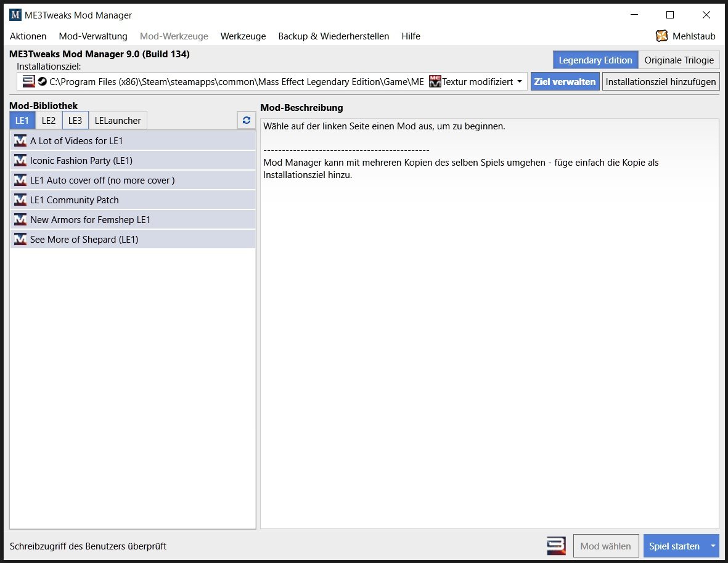Expand the Spiel starten dropdown arrow
This screenshot has width=728, height=563.
(713, 546)
